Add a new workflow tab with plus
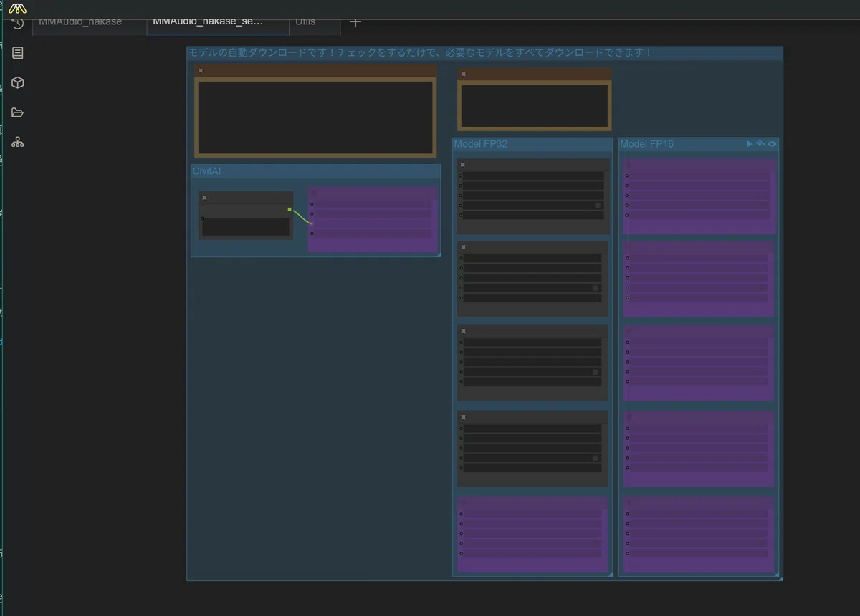860x616 pixels. click(x=355, y=22)
